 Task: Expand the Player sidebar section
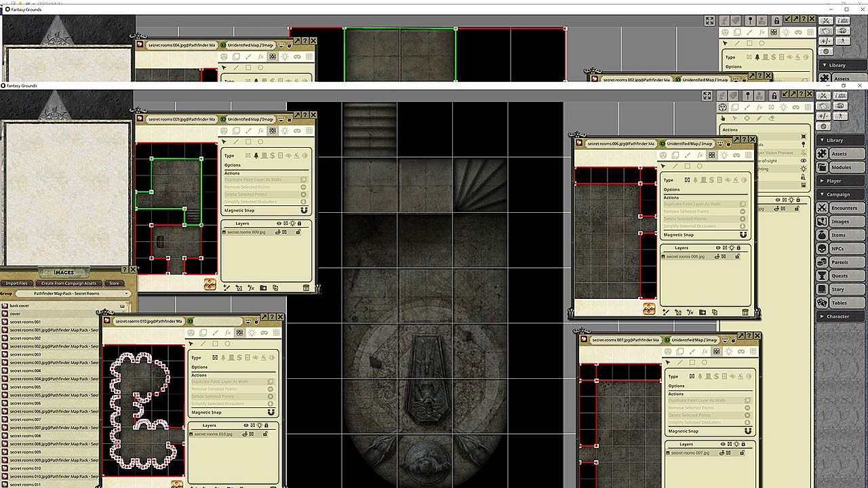pos(841,181)
